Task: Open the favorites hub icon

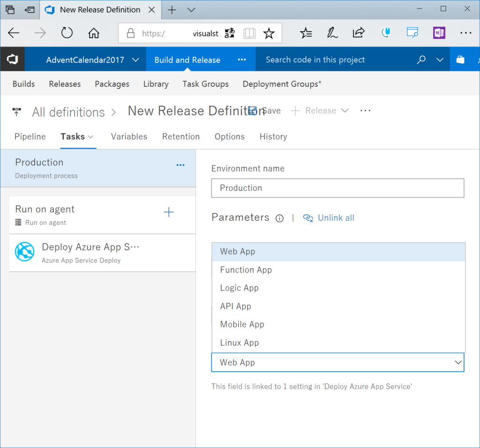Action: pos(306,33)
